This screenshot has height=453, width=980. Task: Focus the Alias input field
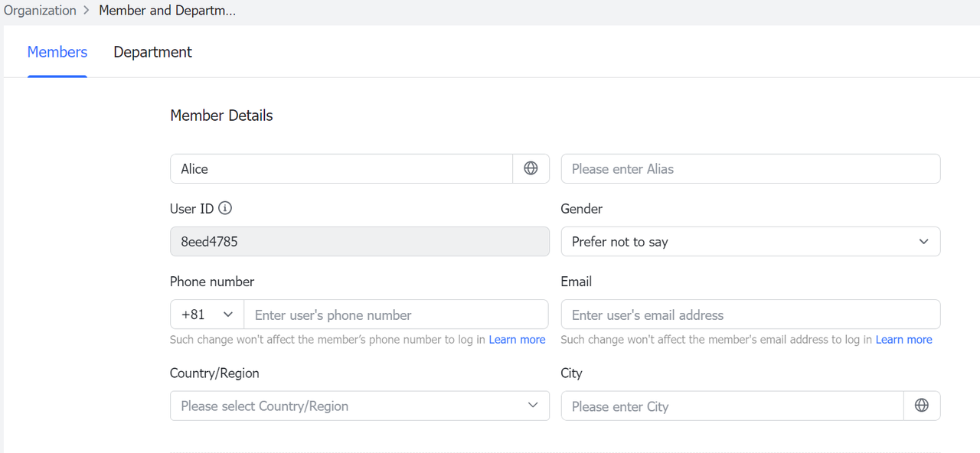(x=750, y=168)
